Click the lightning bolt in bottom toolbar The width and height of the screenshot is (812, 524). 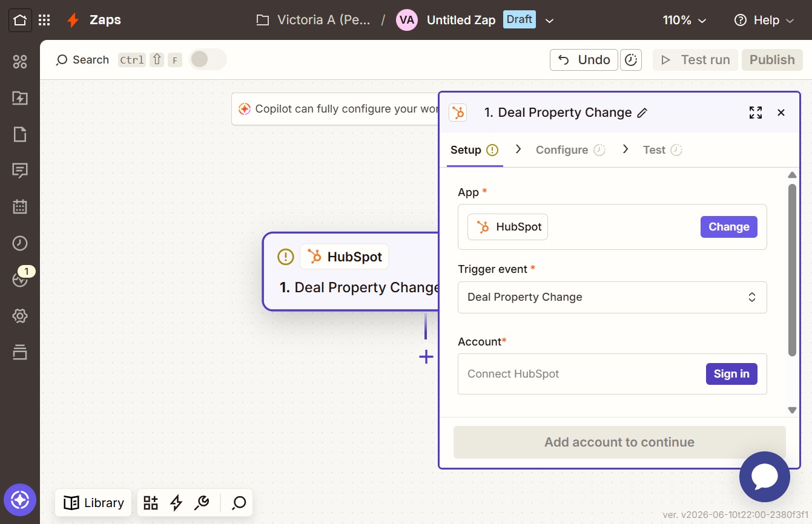pyautogui.click(x=176, y=503)
